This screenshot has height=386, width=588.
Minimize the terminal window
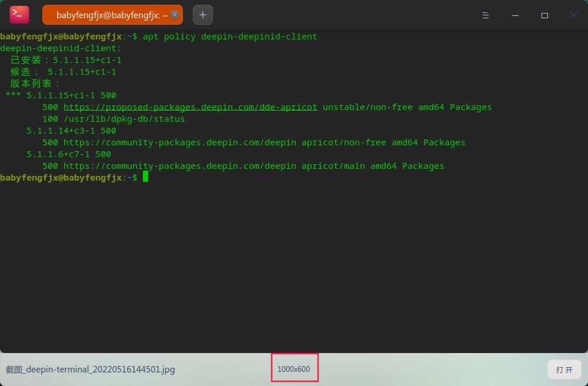(515, 15)
